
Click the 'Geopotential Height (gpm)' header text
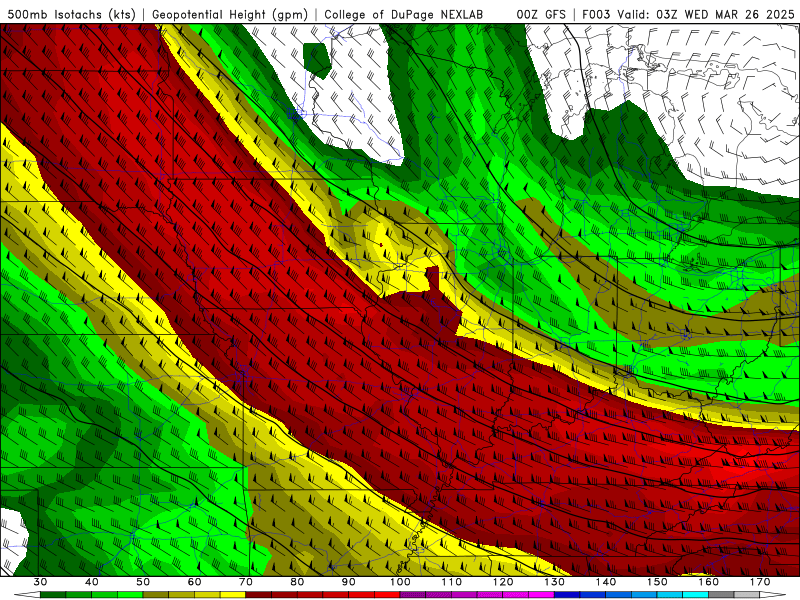(230, 14)
